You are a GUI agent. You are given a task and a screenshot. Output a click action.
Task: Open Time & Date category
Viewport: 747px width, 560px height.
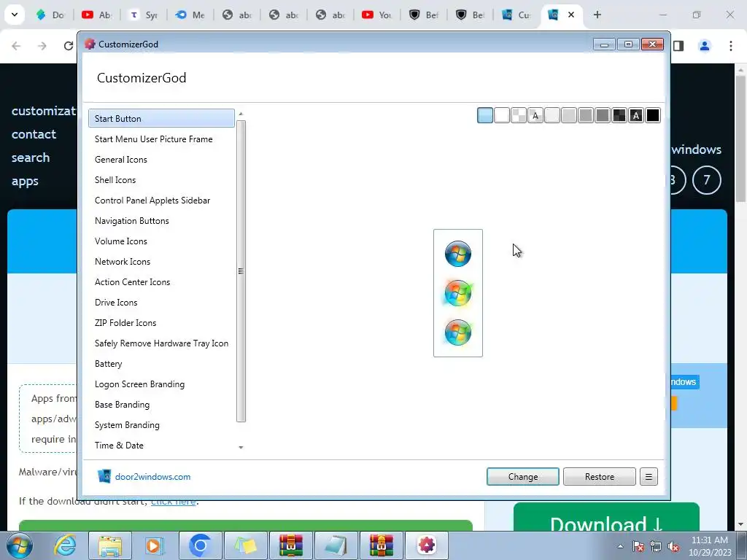click(x=161, y=446)
